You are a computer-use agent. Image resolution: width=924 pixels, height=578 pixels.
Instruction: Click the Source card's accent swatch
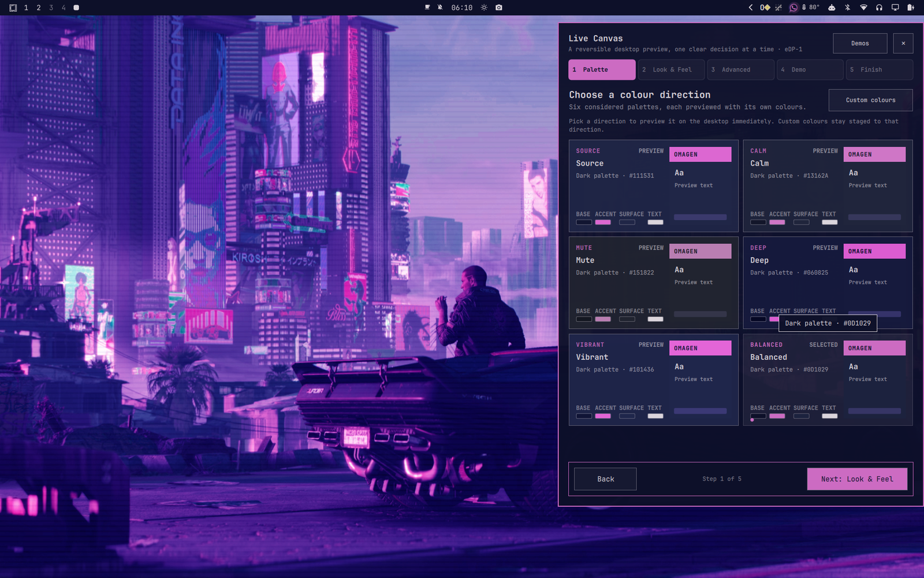[x=603, y=222]
